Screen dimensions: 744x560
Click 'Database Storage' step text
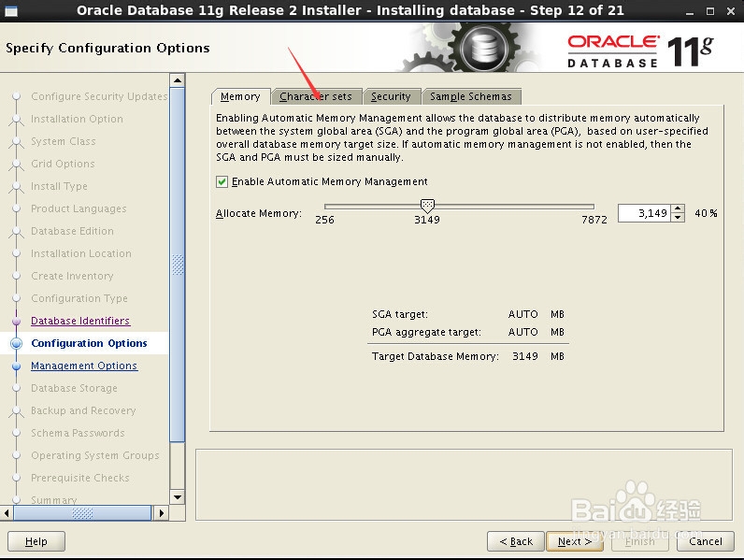74,388
